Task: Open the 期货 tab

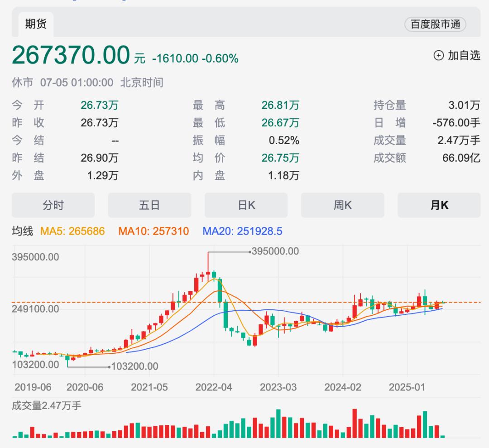Action: [x=36, y=24]
